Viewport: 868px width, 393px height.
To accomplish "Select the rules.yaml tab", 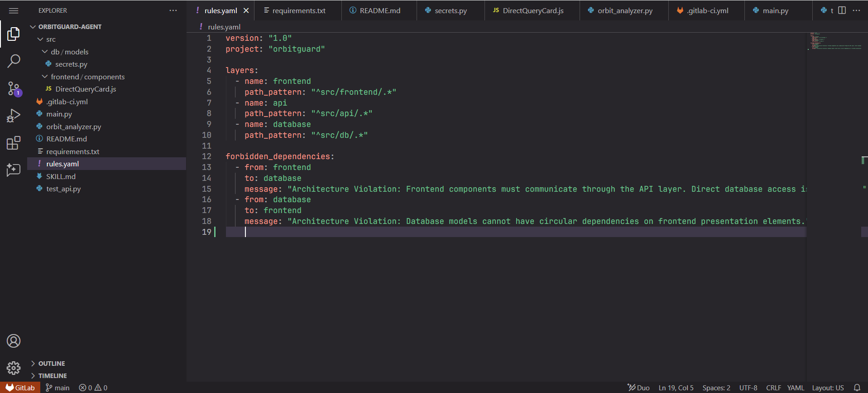I will pyautogui.click(x=221, y=10).
